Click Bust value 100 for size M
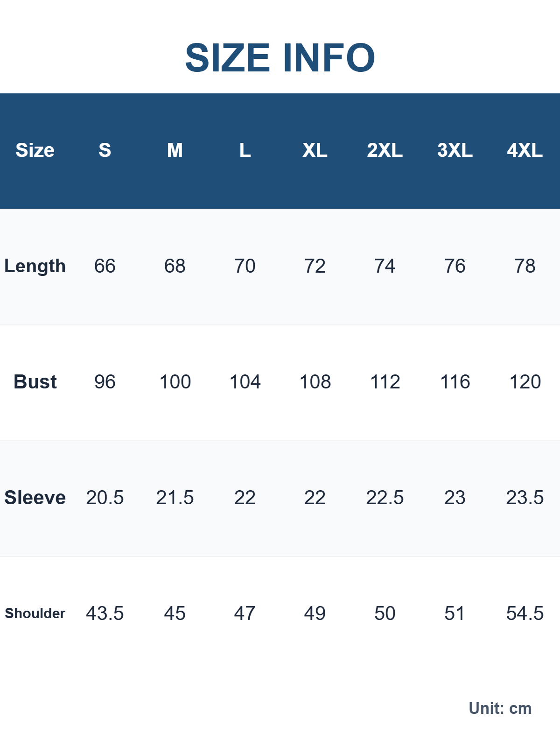 [175, 382]
